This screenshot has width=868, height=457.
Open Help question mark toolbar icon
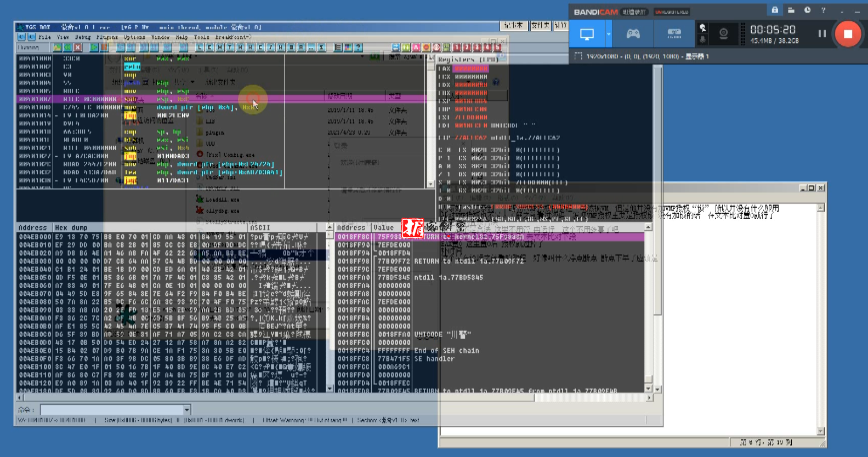click(358, 48)
